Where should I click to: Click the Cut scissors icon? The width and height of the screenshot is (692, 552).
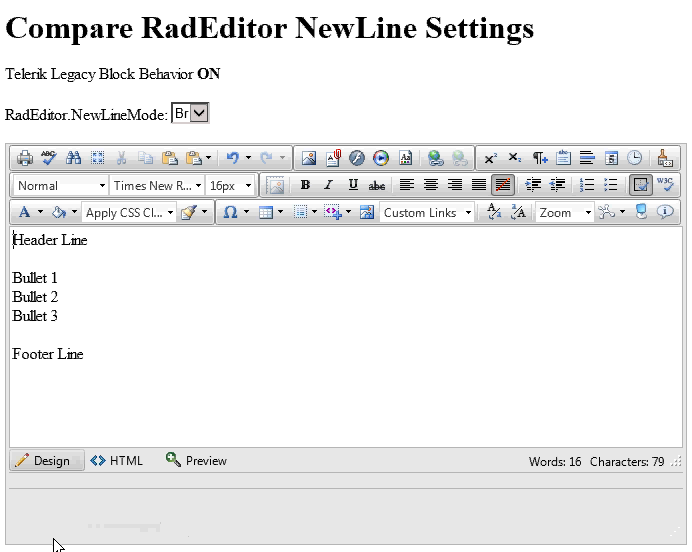click(x=121, y=158)
